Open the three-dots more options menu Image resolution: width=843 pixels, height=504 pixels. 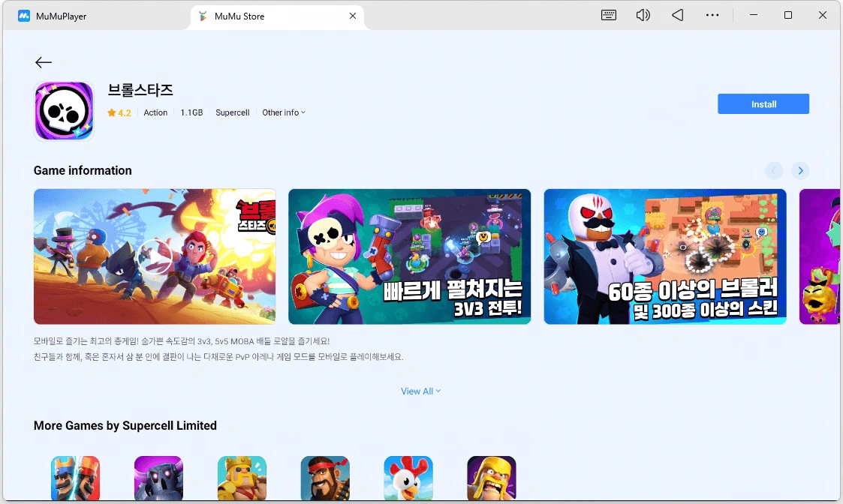coord(712,16)
